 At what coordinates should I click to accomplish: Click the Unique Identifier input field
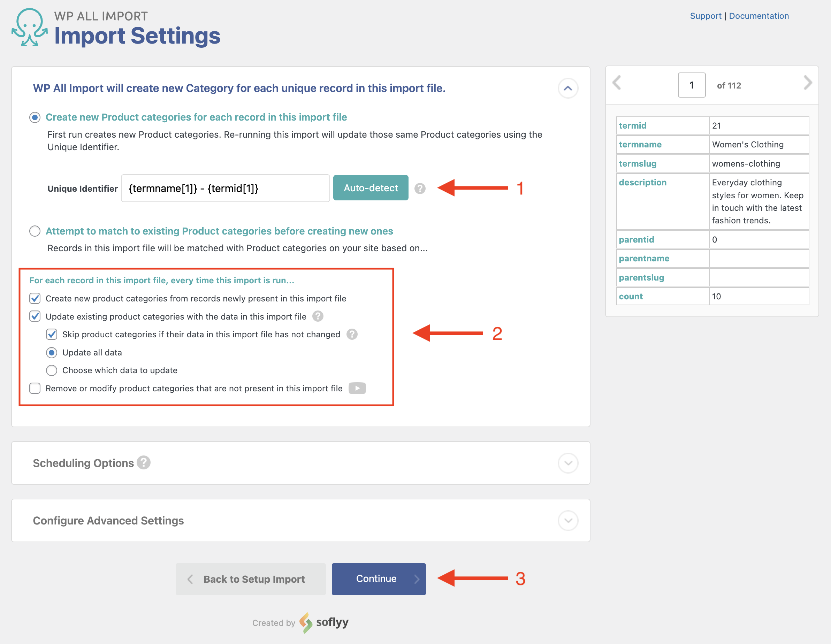tap(225, 188)
